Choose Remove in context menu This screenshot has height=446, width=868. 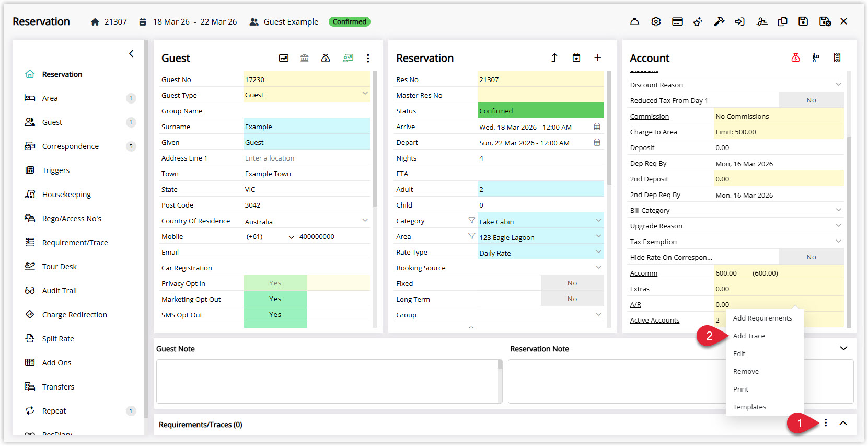pyautogui.click(x=746, y=371)
